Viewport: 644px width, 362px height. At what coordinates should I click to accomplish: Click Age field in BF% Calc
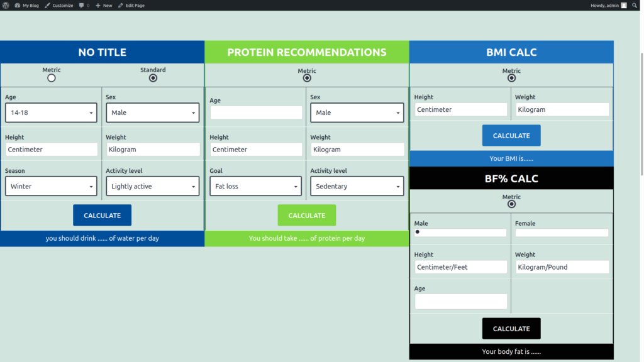coord(460,301)
